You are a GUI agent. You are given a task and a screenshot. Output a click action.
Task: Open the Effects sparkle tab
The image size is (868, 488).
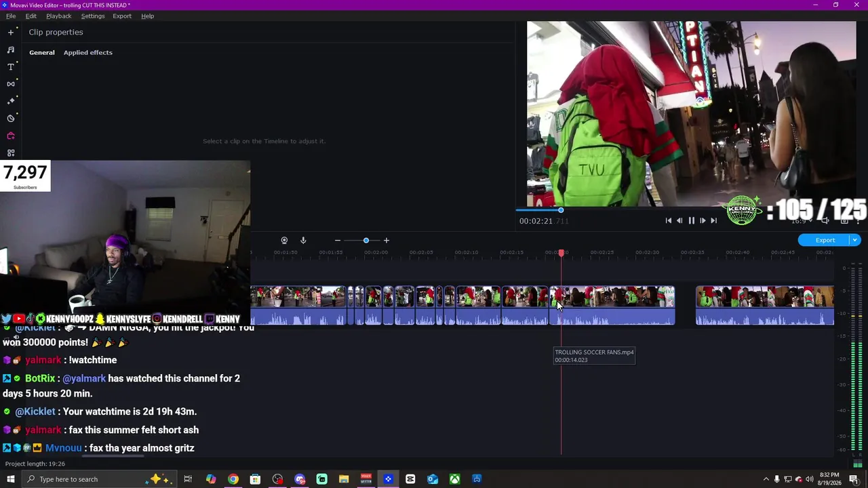click(11, 100)
